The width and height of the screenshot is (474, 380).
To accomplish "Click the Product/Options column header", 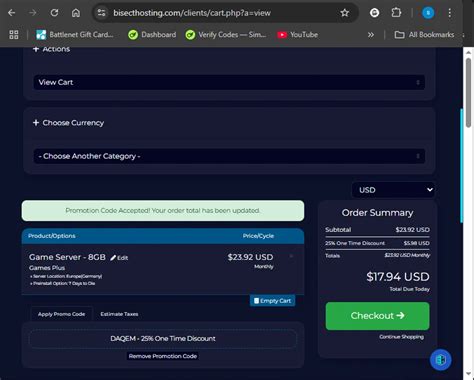I will click(x=52, y=236).
